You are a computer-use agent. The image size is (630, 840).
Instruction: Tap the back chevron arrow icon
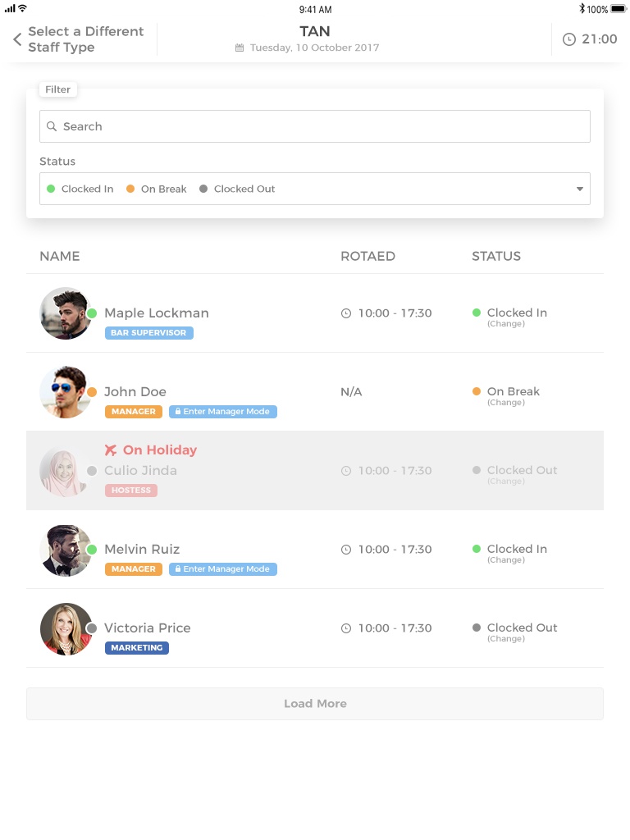click(17, 39)
